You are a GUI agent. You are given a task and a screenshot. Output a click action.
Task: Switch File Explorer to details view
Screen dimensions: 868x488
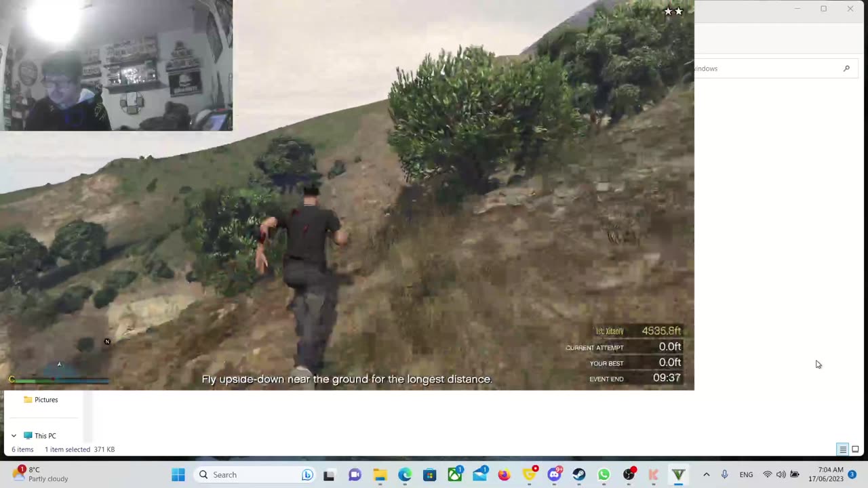tap(842, 449)
